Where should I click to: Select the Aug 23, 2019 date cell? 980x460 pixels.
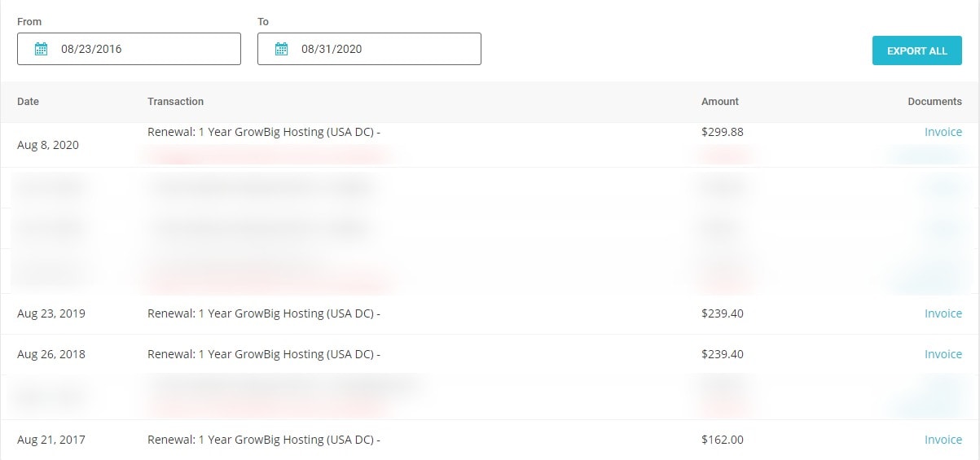51,313
